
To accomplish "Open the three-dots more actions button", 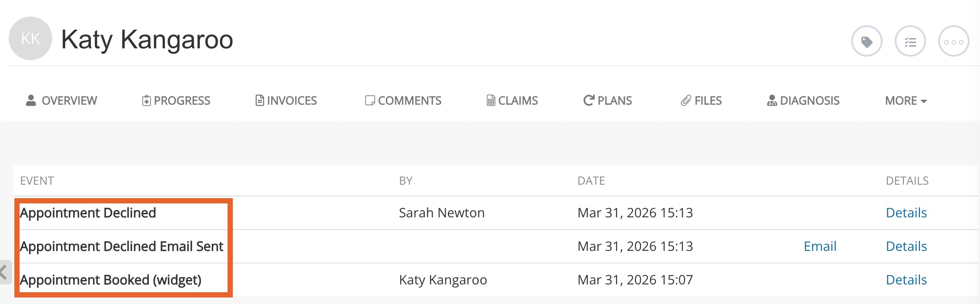I will [953, 41].
